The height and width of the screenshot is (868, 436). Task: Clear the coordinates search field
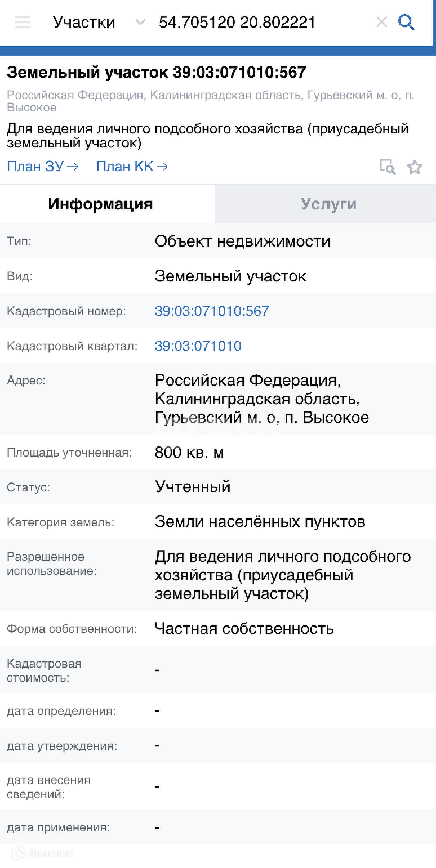(x=381, y=23)
